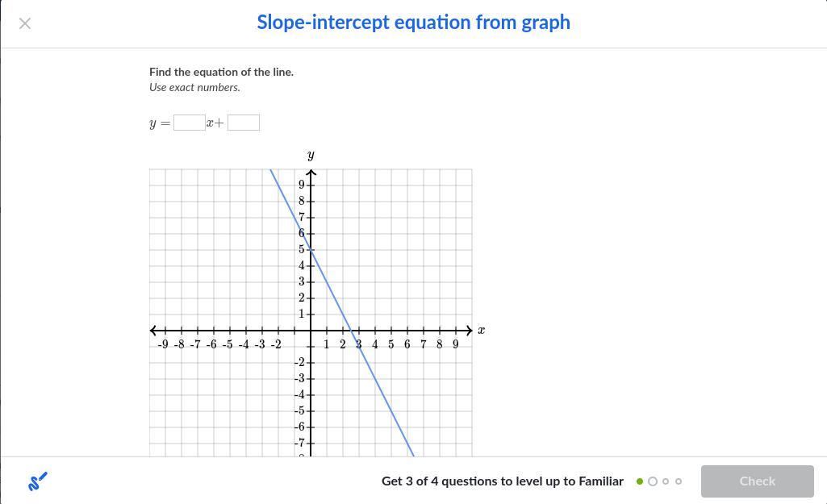Click the 'Get 3 of 4 questions' message
Viewport: 827px width, 504px height.
pos(502,481)
